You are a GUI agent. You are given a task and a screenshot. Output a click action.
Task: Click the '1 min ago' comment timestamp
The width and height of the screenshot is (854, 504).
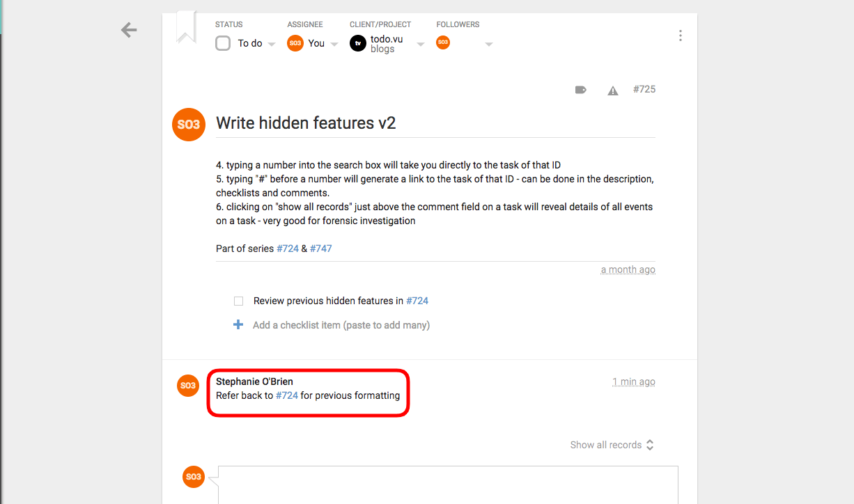[x=634, y=381]
